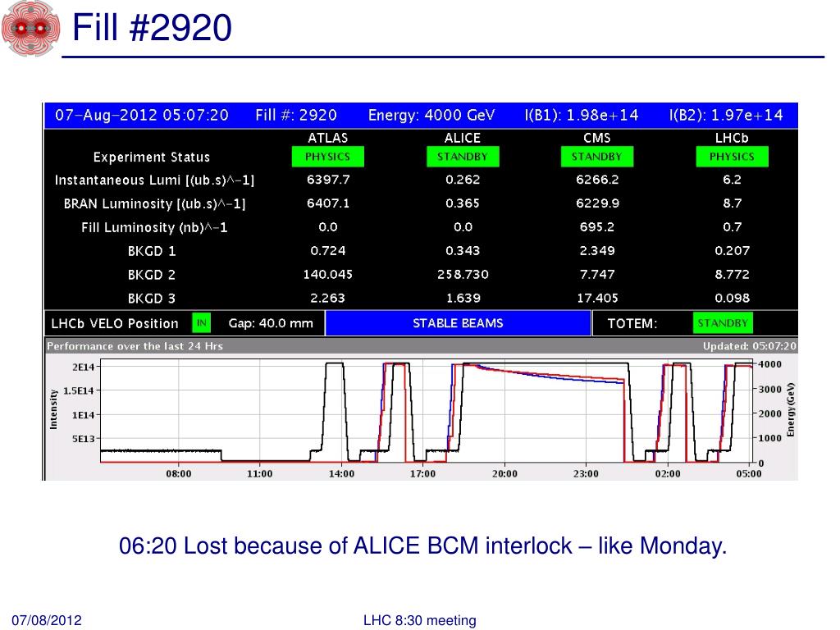Click the 20:00 time axis label
The width and height of the screenshot is (840, 630).
(x=504, y=473)
